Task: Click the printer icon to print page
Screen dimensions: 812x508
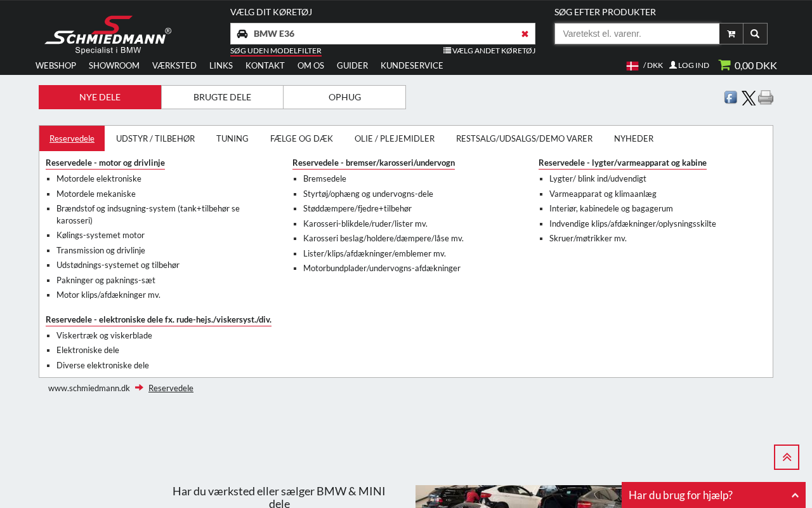Action: coord(766,97)
